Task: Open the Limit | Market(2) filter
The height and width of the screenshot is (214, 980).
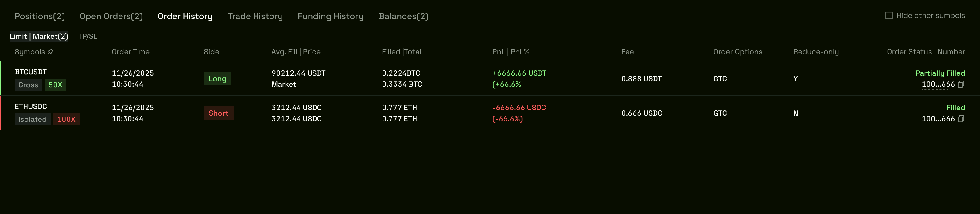Action: click(39, 37)
